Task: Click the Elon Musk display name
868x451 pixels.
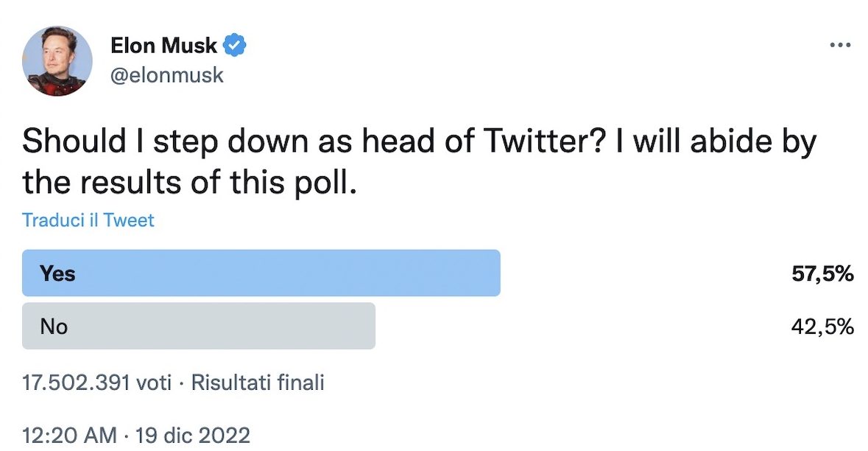Action: (x=163, y=46)
